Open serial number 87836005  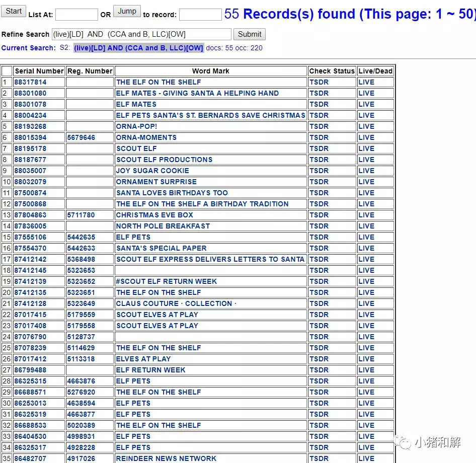pos(30,226)
